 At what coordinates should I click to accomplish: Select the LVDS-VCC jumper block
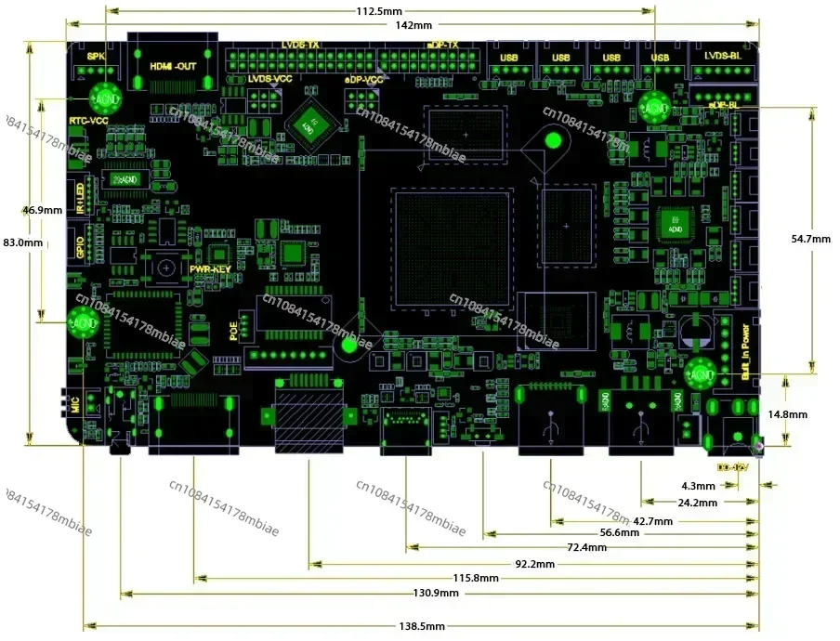pos(265,100)
